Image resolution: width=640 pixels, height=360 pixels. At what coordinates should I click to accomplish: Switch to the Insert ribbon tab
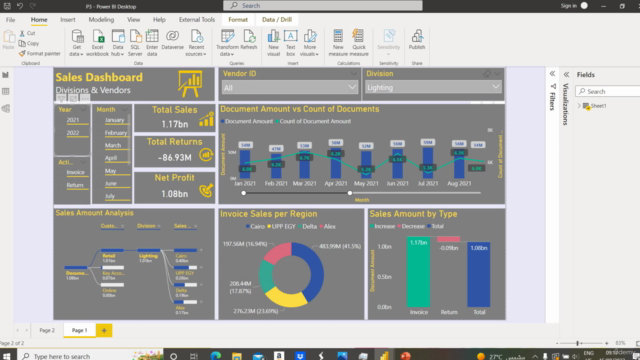pos(67,20)
